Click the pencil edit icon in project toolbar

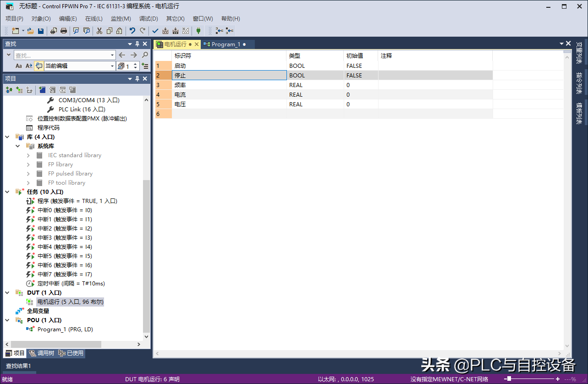52,90
